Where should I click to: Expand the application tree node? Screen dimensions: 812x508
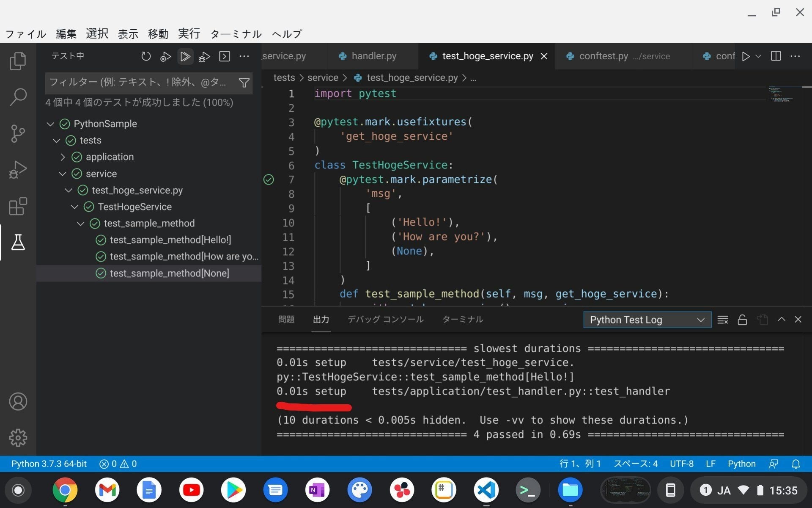pyautogui.click(x=63, y=157)
